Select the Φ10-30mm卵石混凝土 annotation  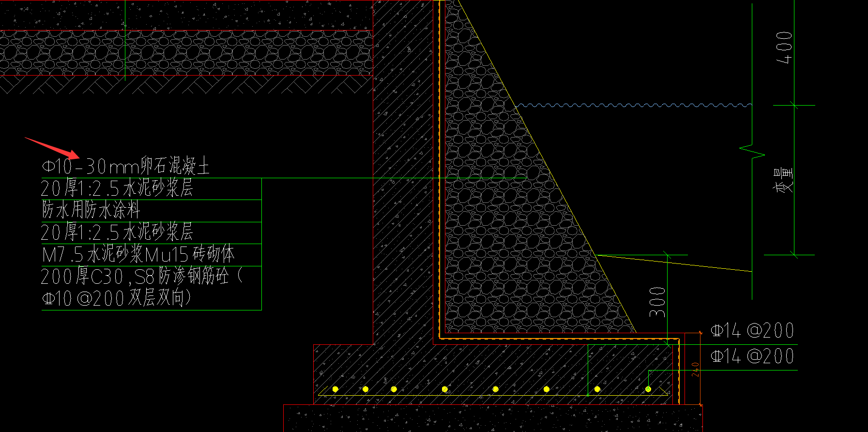coord(126,166)
